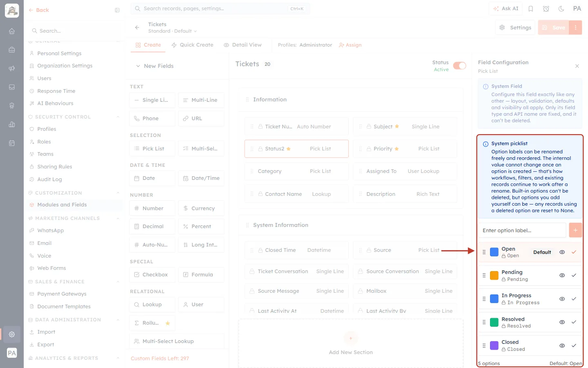The image size is (588, 368).
Task: Switch to dark mode moon icon
Action: [x=561, y=9]
